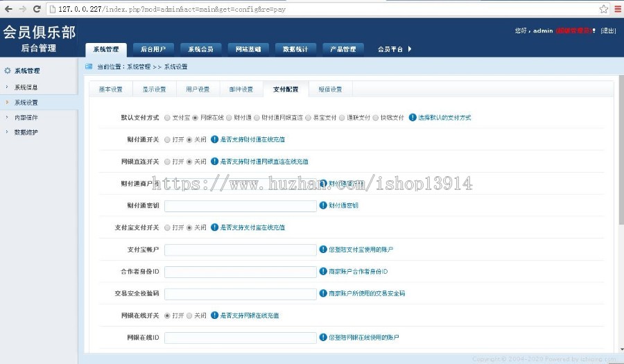The image size is (624, 364).
Task: Click the info icon in the 支付宝支付开关 row
Action: click(214, 227)
